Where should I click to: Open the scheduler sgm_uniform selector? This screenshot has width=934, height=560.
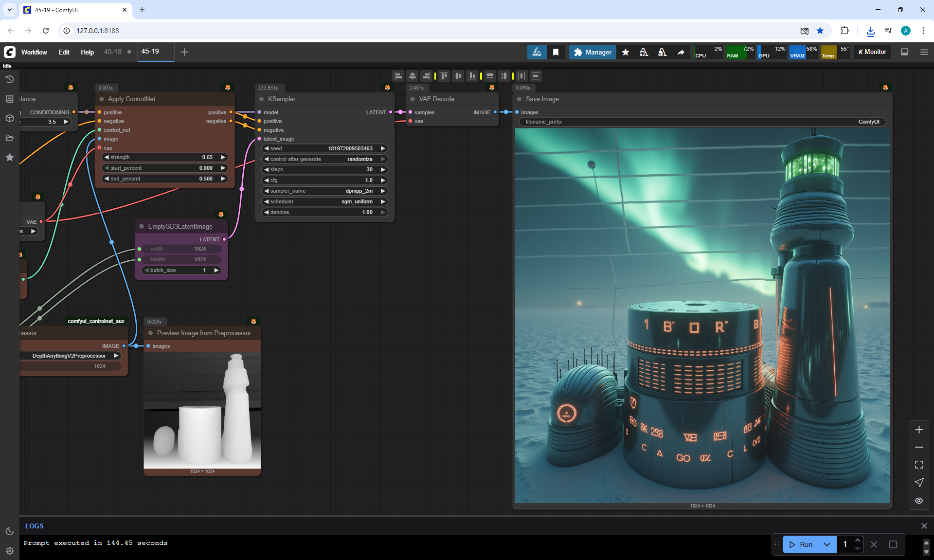tap(324, 201)
